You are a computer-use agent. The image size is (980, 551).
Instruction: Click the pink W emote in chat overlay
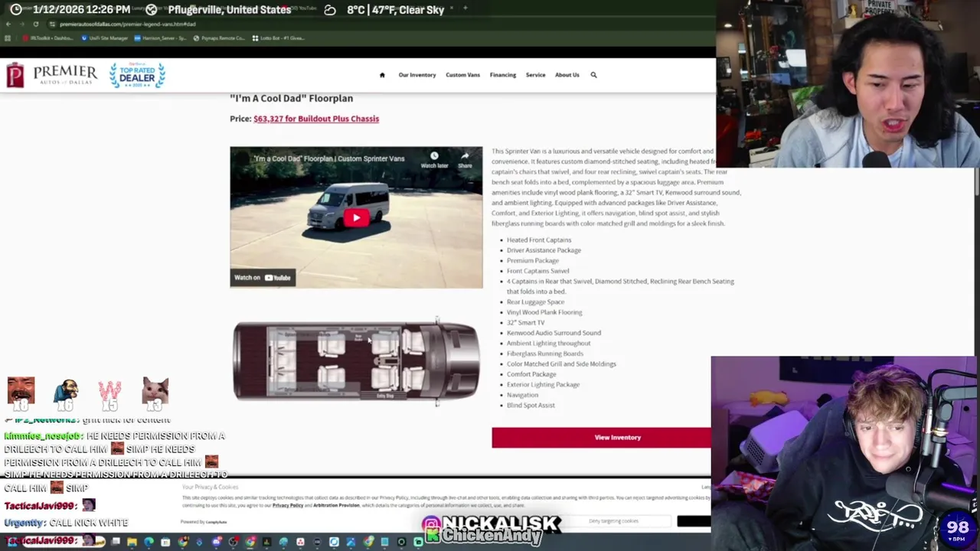[x=110, y=393]
